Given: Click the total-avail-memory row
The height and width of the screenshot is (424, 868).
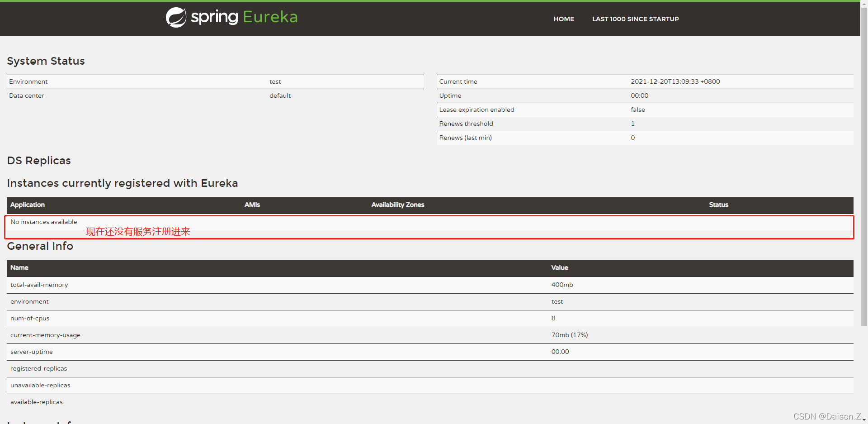Looking at the screenshot, I should click(430, 285).
